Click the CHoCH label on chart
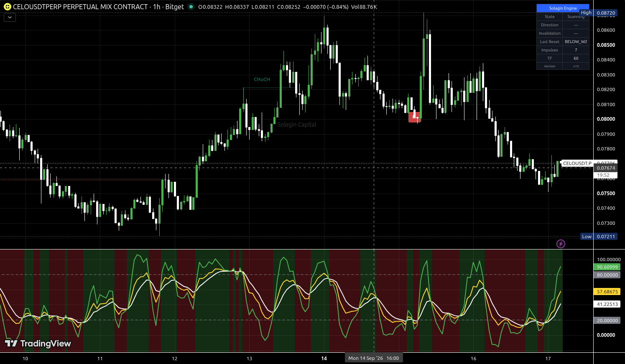Viewport: 625px width, 364px height. (x=262, y=79)
